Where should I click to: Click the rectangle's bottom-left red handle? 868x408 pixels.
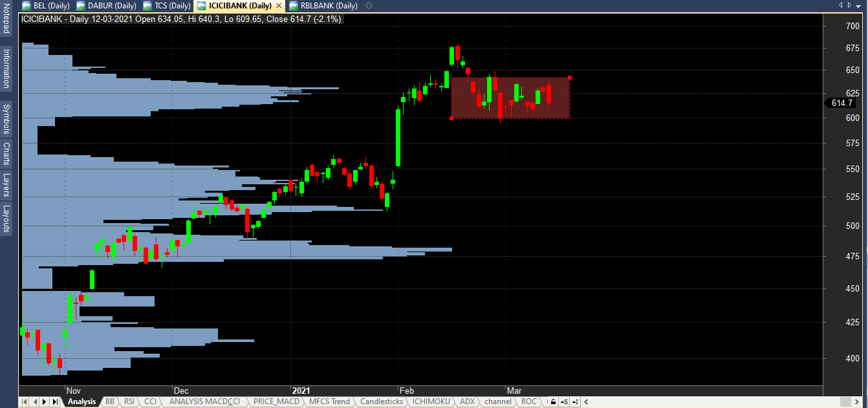pos(451,118)
